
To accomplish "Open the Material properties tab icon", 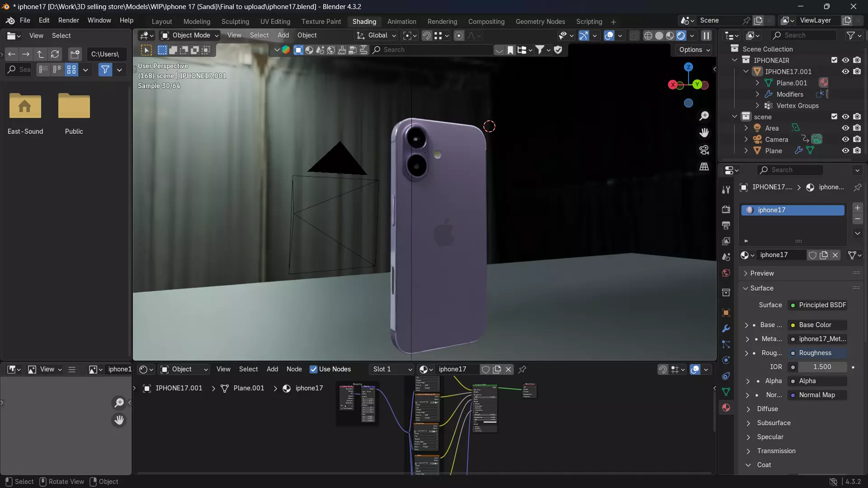I will pyautogui.click(x=726, y=408).
